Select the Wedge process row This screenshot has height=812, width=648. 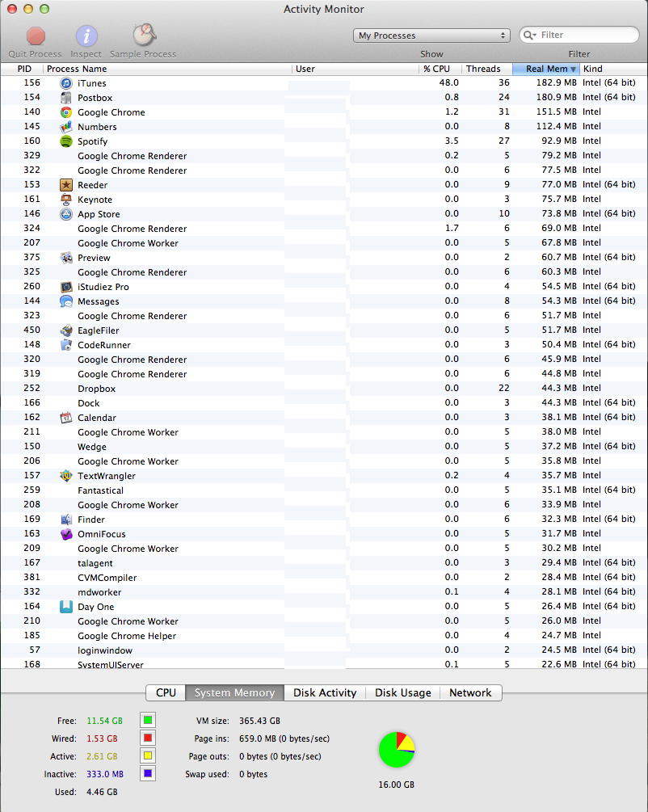pyautogui.click(x=324, y=446)
